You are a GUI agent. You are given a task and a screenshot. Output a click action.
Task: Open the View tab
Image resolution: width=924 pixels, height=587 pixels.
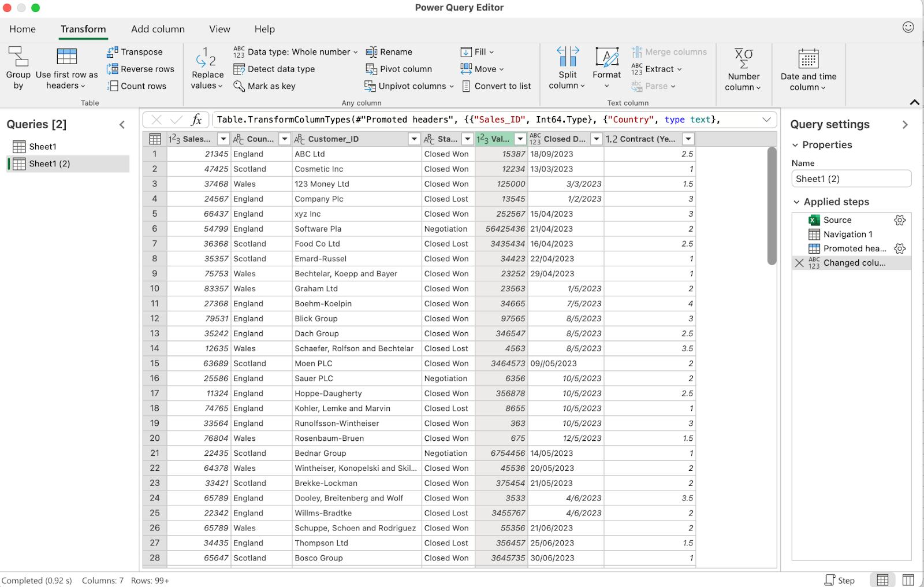(219, 29)
